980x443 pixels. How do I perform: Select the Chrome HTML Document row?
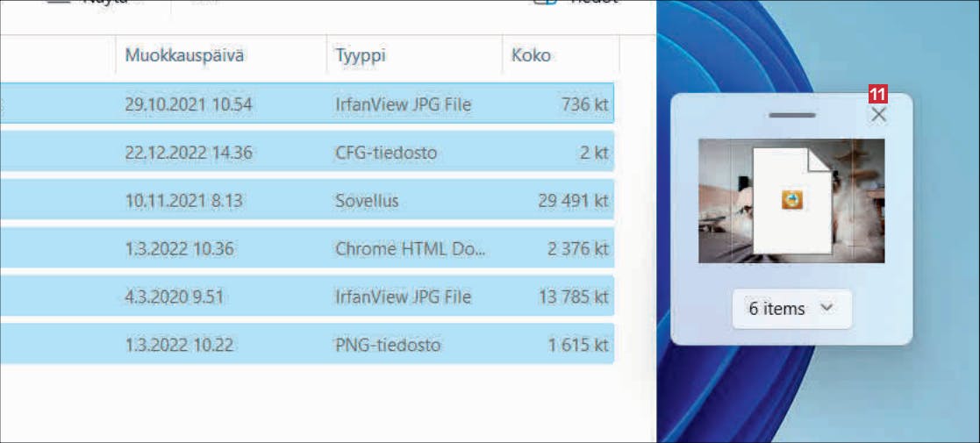[x=306, y=248]
